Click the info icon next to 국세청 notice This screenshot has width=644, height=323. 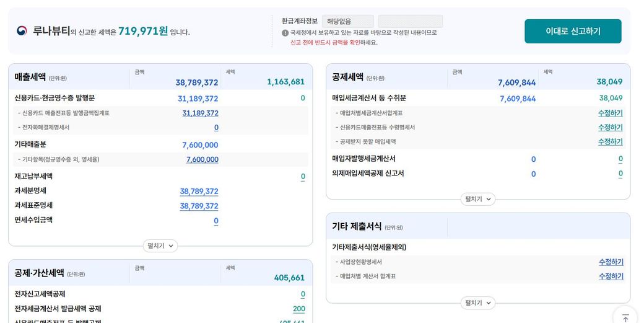point(285,33)
